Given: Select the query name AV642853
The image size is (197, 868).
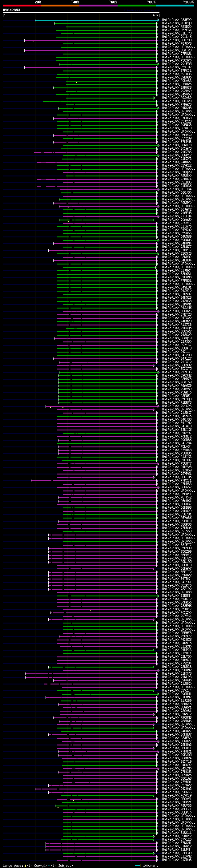Looking at the screenshot, I should 11,10.
